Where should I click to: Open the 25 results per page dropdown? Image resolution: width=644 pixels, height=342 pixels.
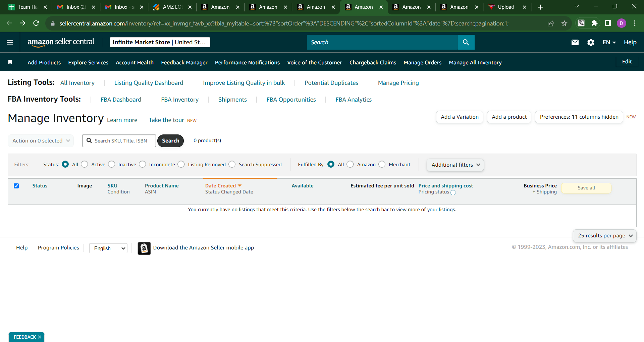604,236
